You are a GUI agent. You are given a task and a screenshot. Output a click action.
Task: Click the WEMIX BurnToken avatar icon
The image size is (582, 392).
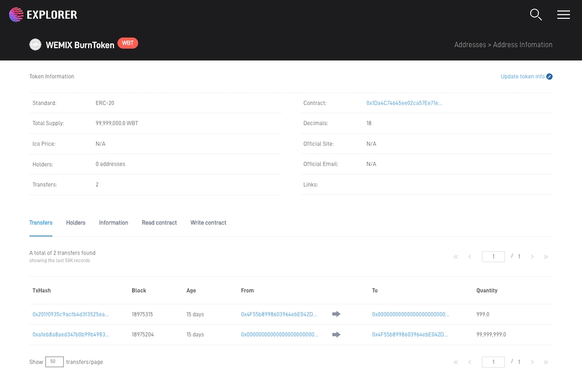point(36,45)
